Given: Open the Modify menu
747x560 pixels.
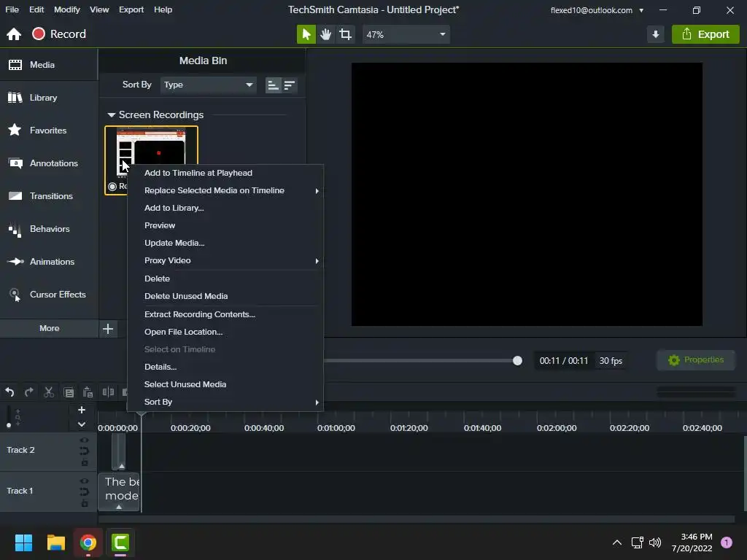Looking at the screenshot, I should pos(66,9).
